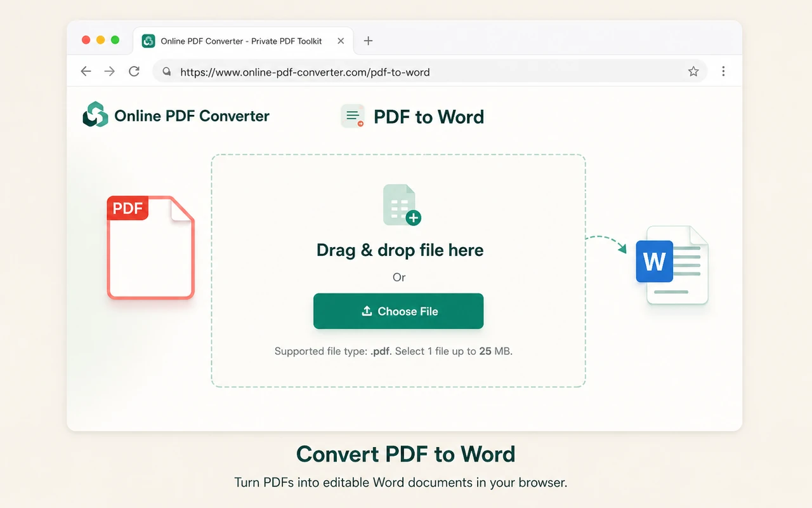Open the browser three-dot menu
The image size is (812, 508).
click(x=723, y=72)
